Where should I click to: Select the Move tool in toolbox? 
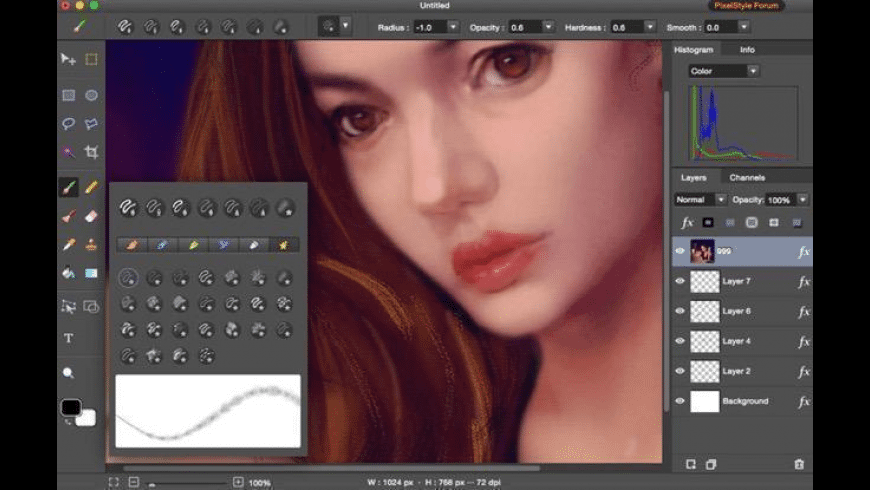(x=68, y=59)
